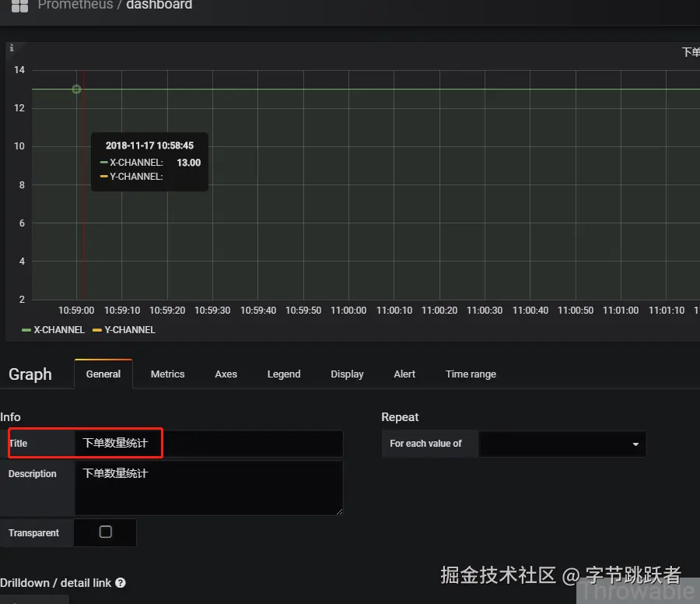Click the Y-axis value 14
The width and height of the screenshot is (700, 604).
[x=19, y=70]
